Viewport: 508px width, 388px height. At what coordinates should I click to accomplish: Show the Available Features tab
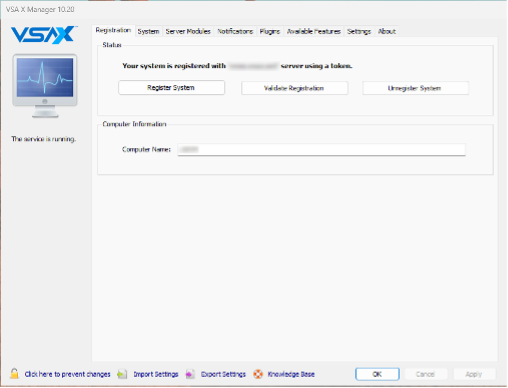pos(314,31)
